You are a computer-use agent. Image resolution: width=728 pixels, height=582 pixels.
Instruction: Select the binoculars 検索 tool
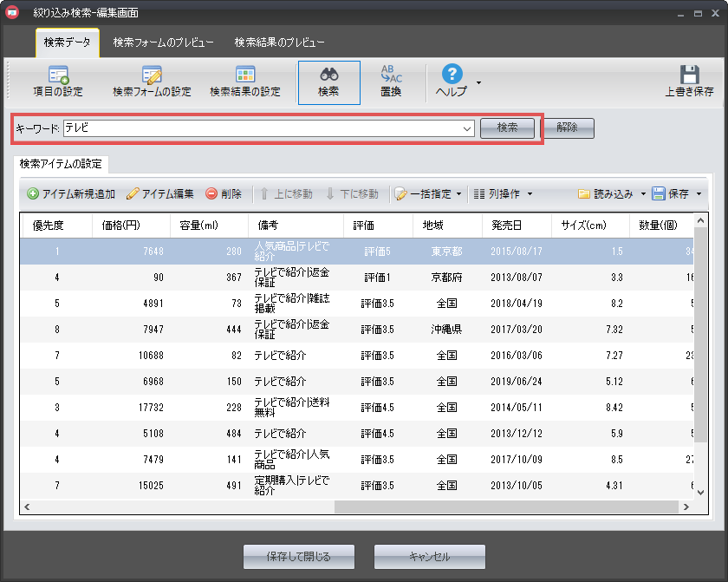point(328,82)
